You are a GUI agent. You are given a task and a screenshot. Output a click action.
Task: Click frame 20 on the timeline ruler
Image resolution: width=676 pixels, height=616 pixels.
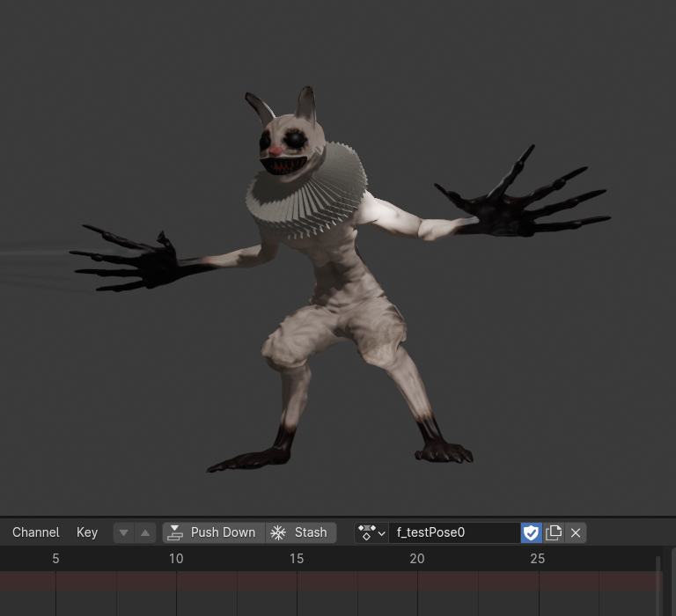(x=417, y=559)
